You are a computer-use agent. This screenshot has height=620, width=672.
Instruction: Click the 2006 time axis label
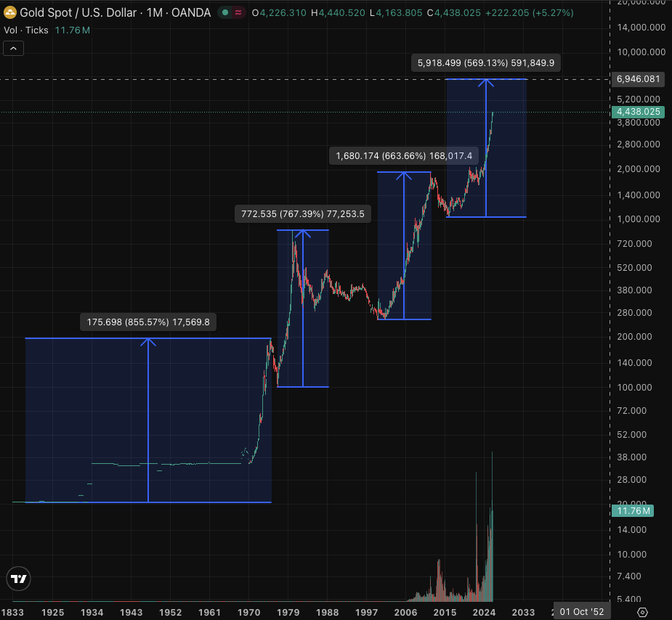[x=405, y=613]
